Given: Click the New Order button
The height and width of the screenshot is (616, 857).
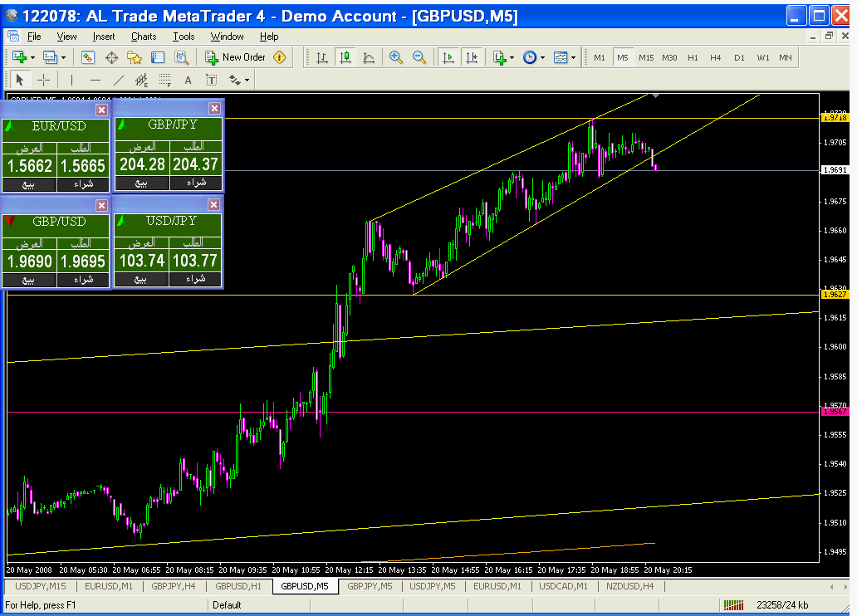Looking at the screenshot, I should [245, 57].
